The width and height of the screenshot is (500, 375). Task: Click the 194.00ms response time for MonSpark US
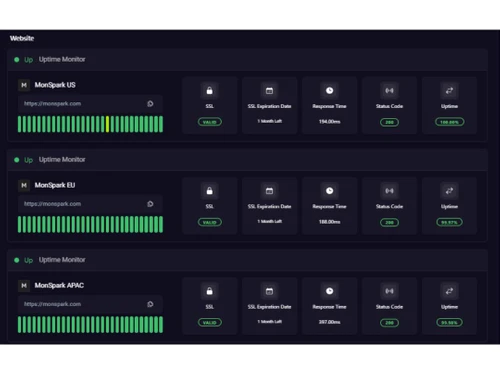[329, 122]
